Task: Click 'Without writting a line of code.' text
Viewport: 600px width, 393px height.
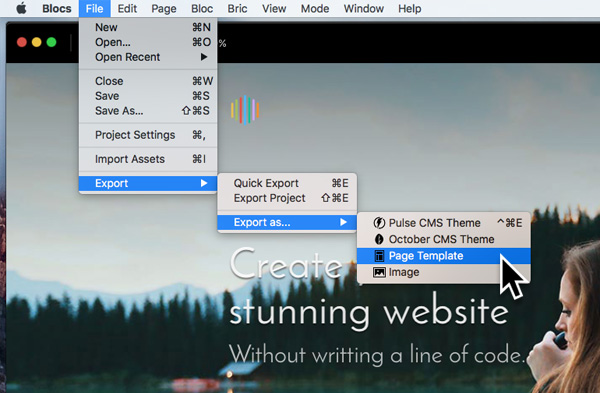Action: coord(377,355)
